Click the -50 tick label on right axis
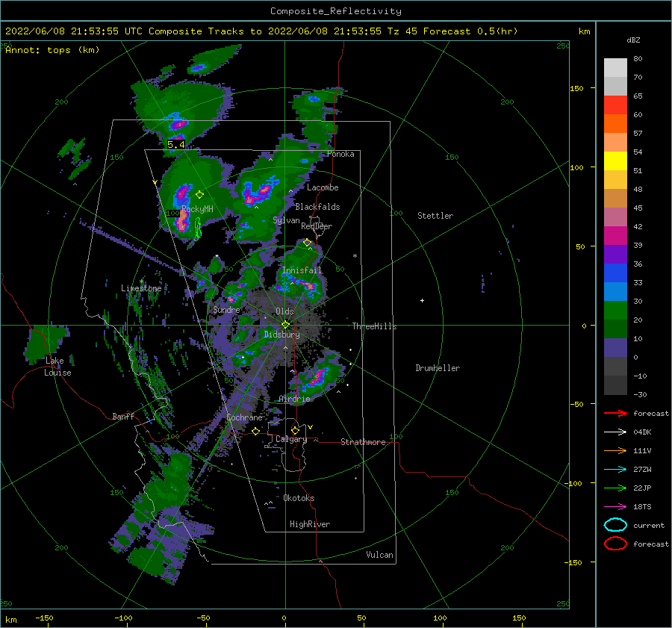The image size is (672, 628). pos(578,404)
